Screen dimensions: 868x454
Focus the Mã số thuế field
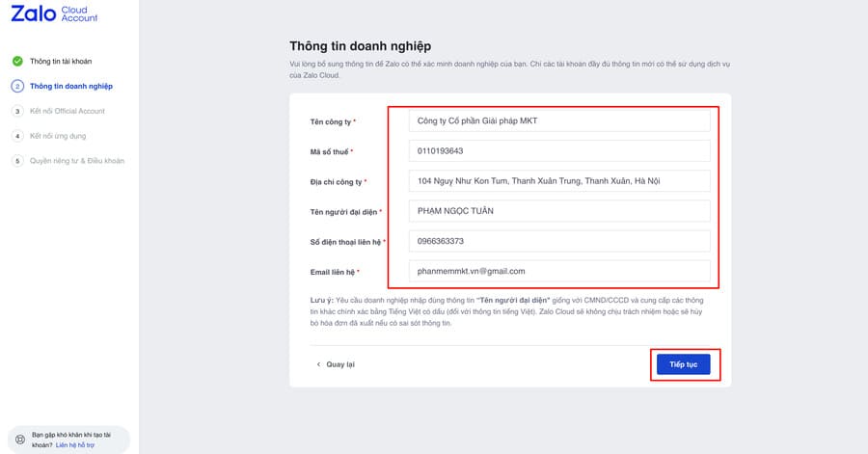pos(559,150)
